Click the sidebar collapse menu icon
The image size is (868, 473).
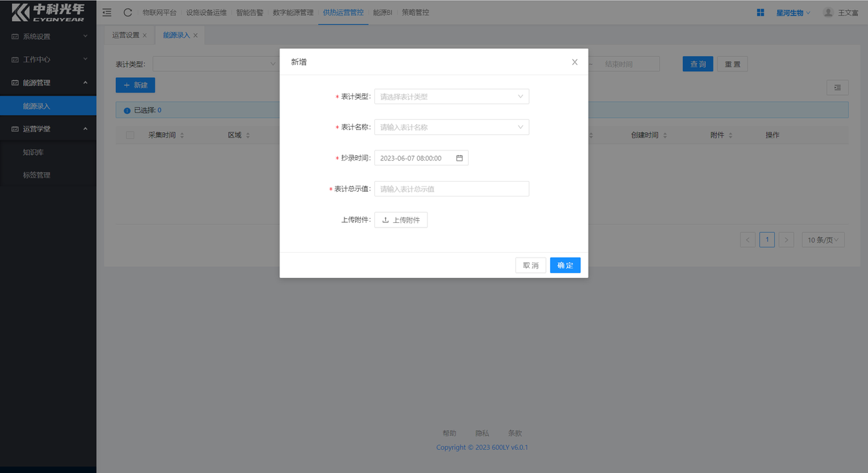point(107,12)
